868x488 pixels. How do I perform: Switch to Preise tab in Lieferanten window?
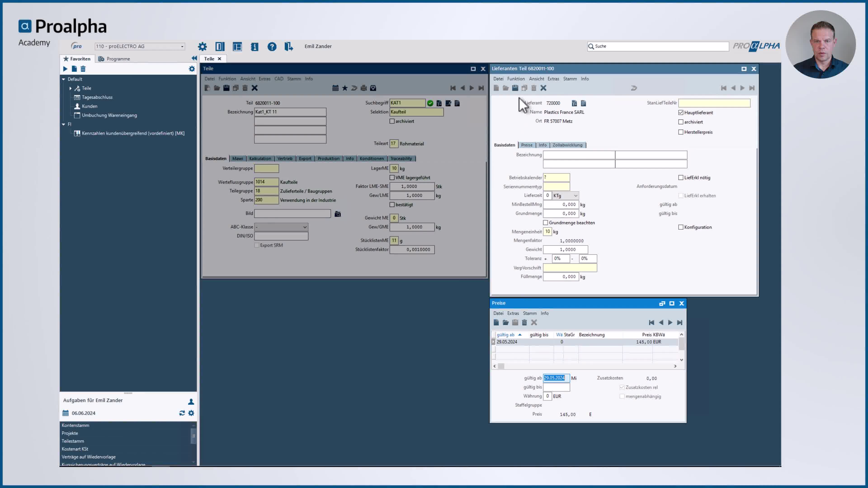527,145
